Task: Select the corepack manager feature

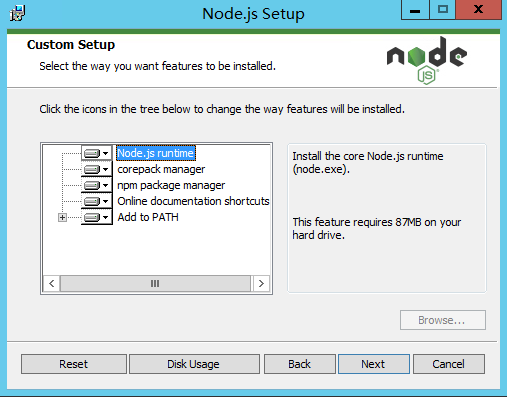Action: coord(161,169)
